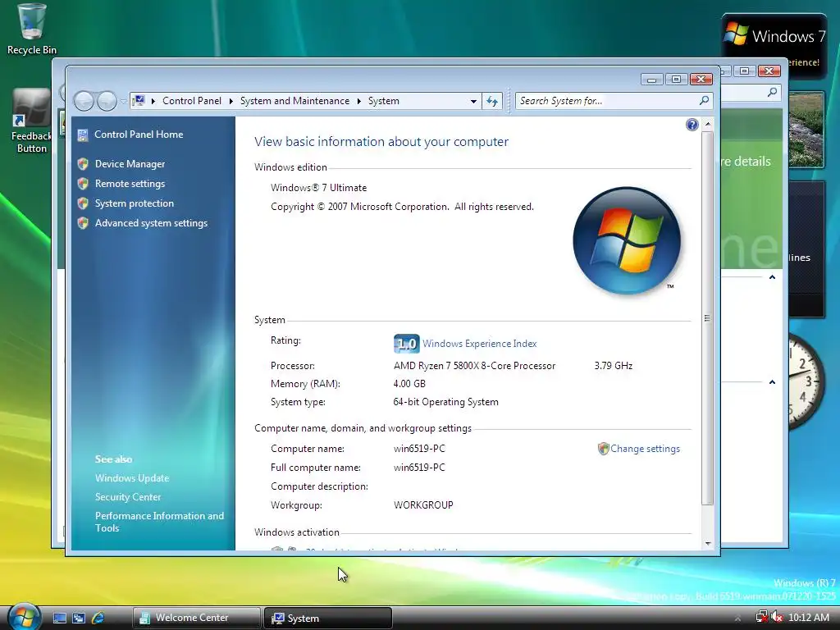
Task: Refresh the System page
Action: click(x=492, y=101)
